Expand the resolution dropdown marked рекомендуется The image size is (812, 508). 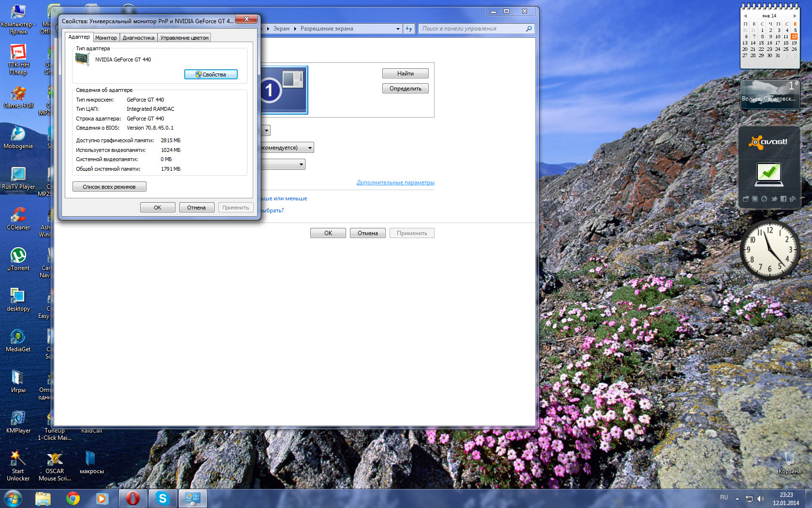310,148
